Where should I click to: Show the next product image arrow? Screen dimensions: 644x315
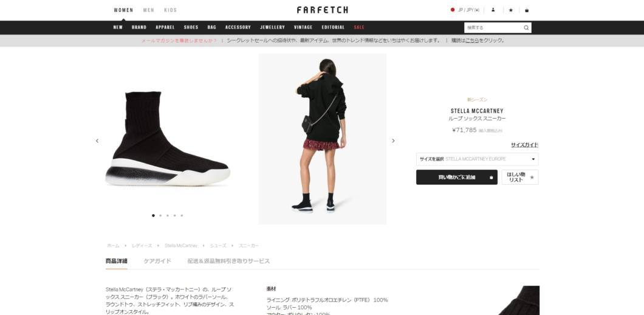pos(393,140)
